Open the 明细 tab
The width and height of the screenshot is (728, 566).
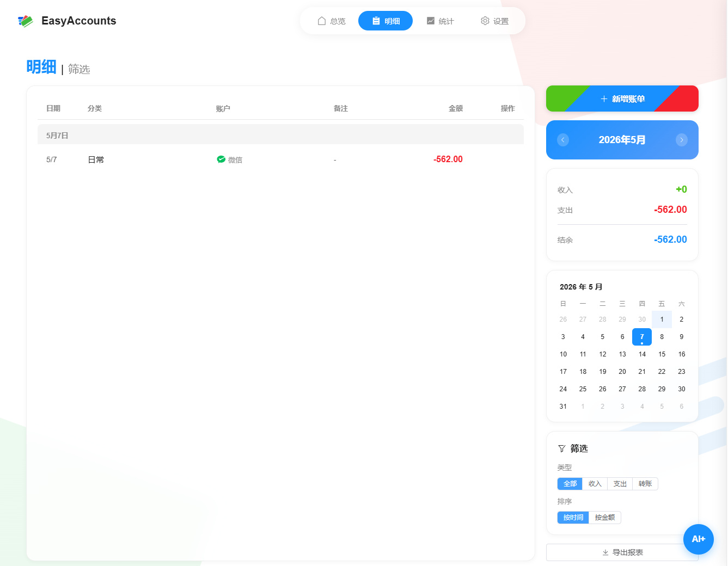[x=386, y=21]
